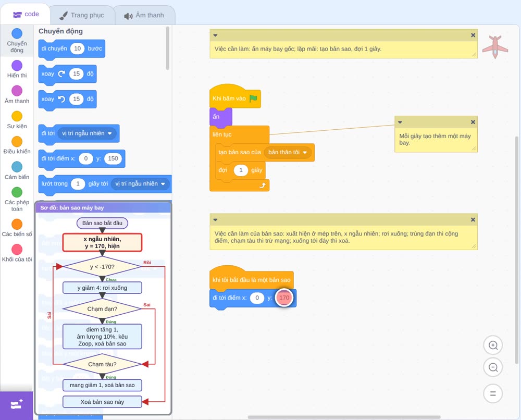Open the Cảm biến block category
The image size is (521, 420).
[17, 170]
